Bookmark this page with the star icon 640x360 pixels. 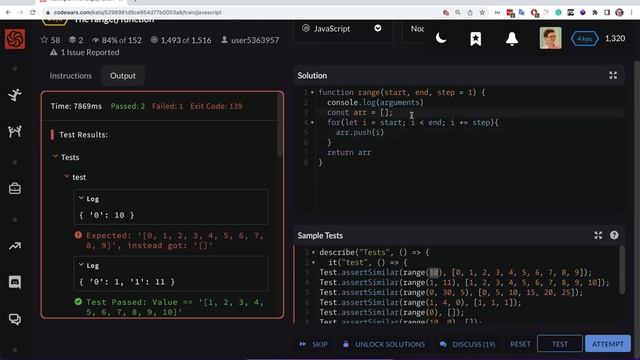click(x=482, y=13)
